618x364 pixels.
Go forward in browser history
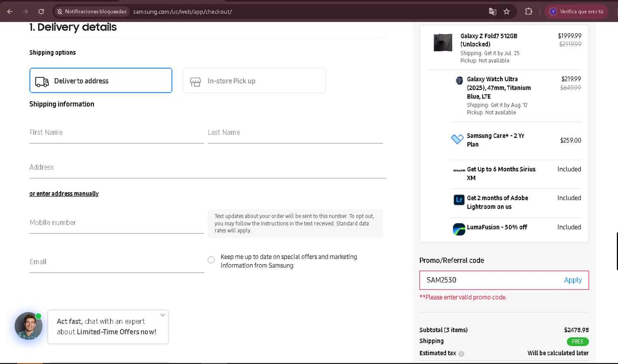[26, 12]
